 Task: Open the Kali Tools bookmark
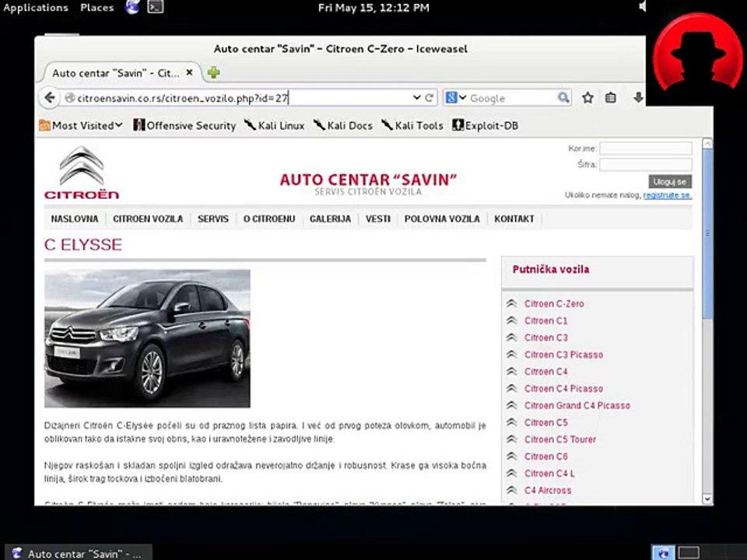click(412, 125)
